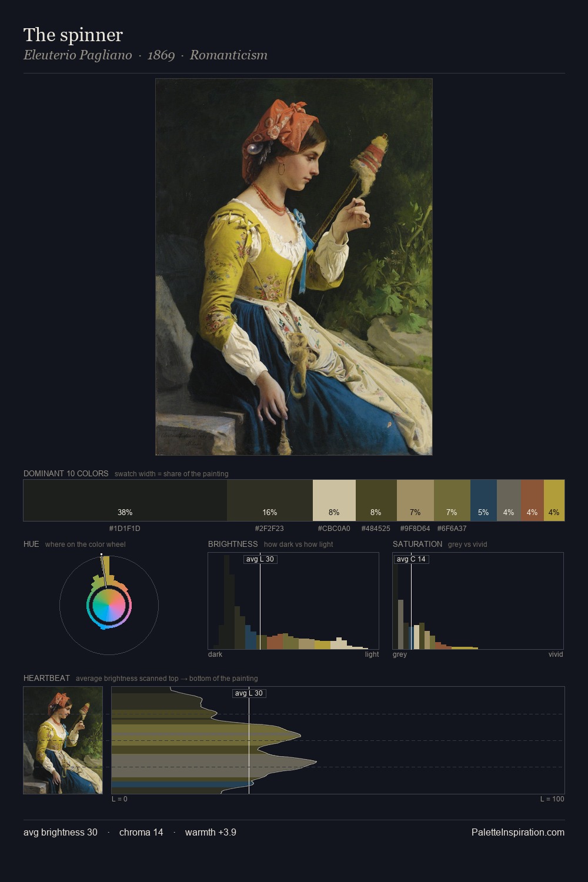This screenshot has width=588, height=882.
Task: Click the caption "how dark vs how light"
Action: [298, 544]
